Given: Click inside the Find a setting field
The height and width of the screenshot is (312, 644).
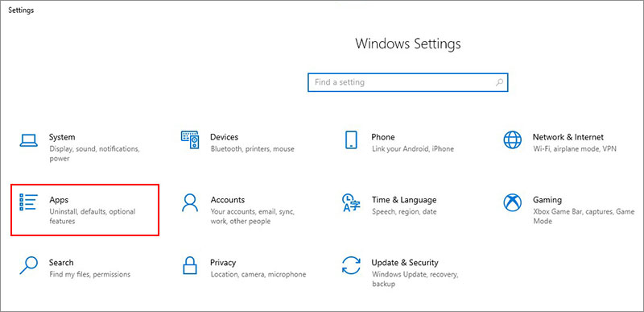Looking at the screenshot, I should [x=408, y=82].
